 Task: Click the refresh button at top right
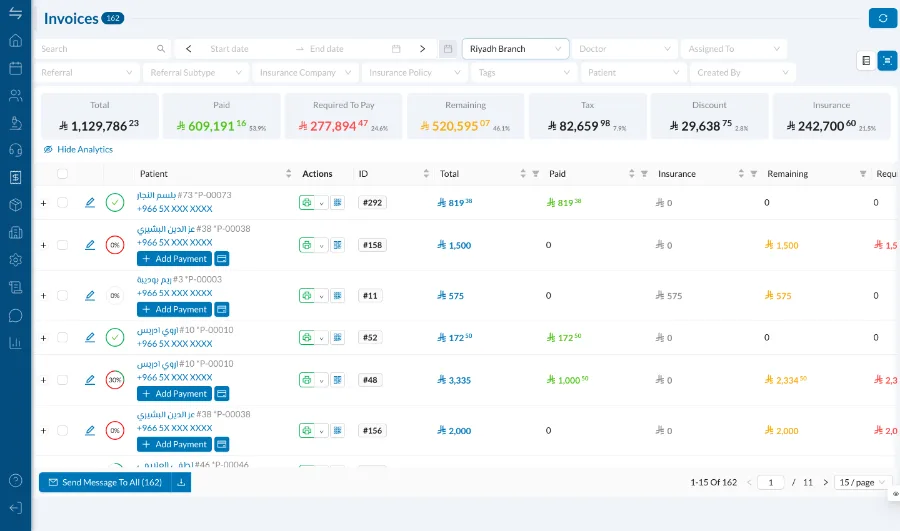883,18
